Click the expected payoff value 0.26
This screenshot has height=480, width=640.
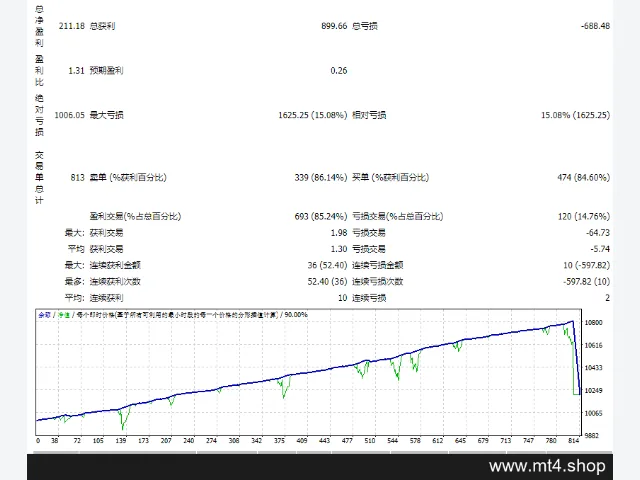click(x=339, y=71)
